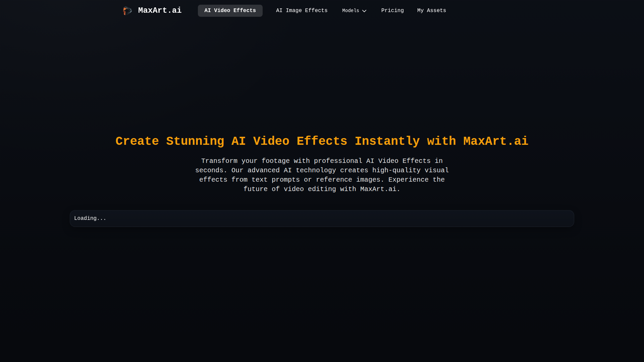Expand the Models dropdown menu

[351, 11]
